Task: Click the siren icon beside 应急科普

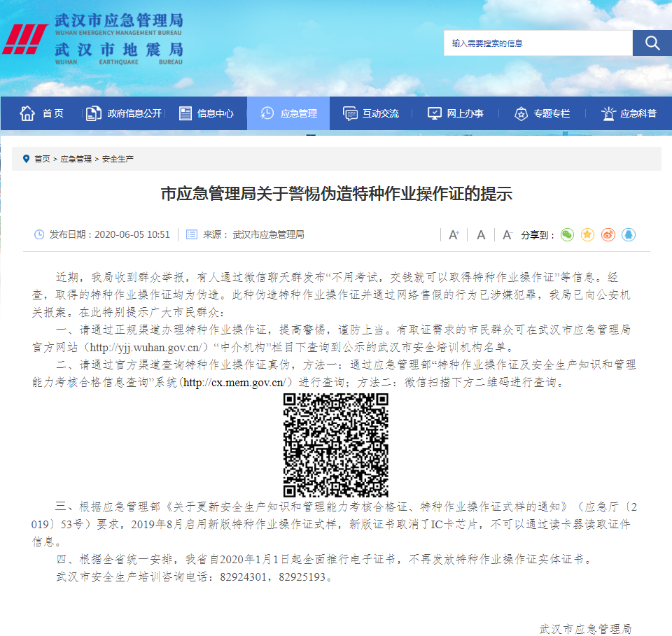Action: coord(608,113)
